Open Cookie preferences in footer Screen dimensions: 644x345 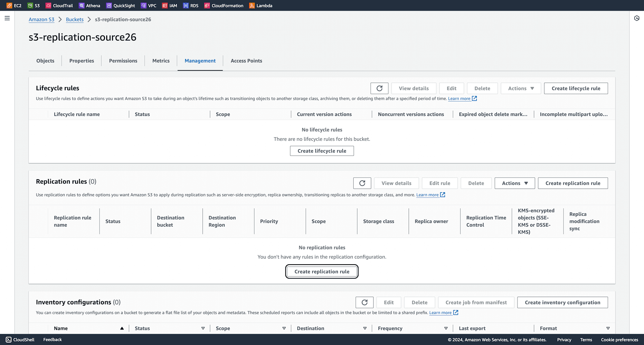tap(620, 340)
